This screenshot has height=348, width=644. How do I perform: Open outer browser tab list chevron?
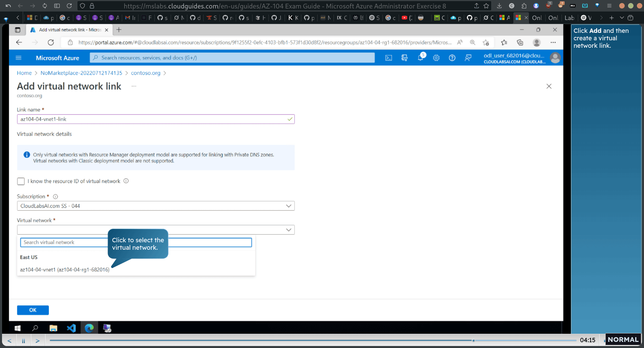[622, 18]
